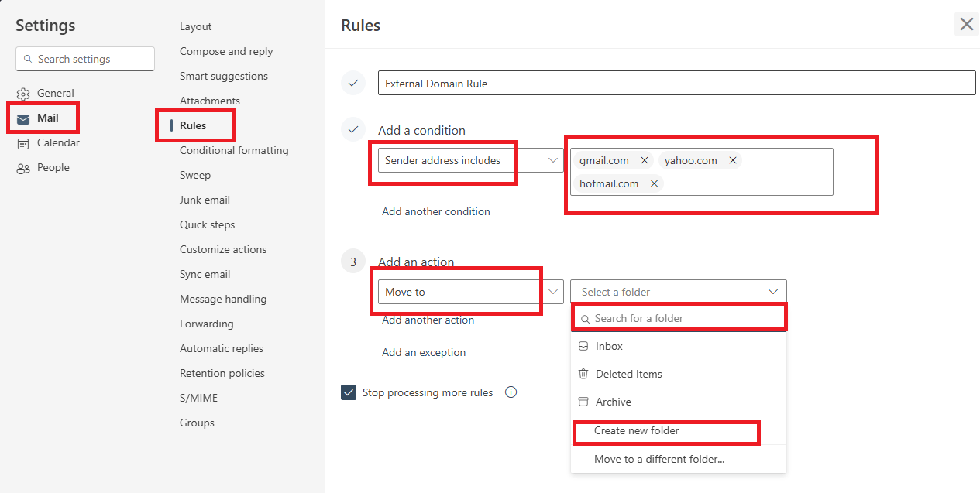Click Add another condition
980x493 pixels.
(436, 211)
